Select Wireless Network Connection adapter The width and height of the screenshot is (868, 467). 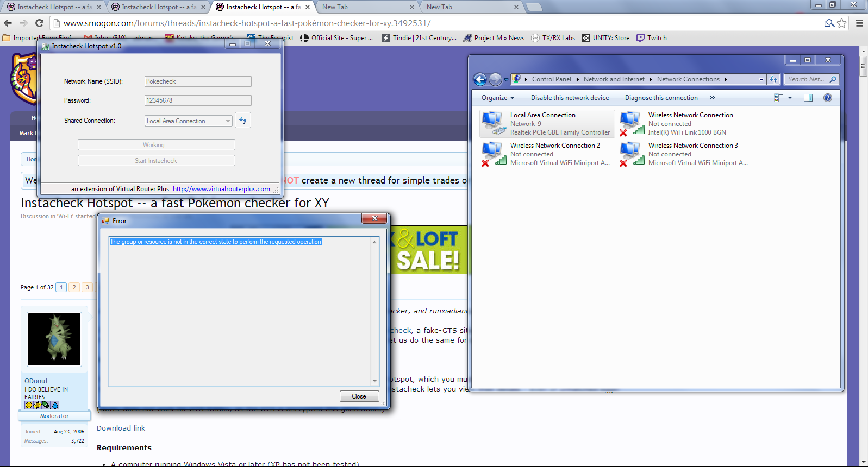[685, 124]
